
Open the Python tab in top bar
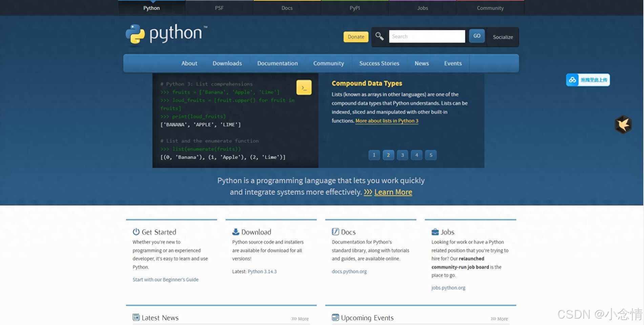click(151, 8)
